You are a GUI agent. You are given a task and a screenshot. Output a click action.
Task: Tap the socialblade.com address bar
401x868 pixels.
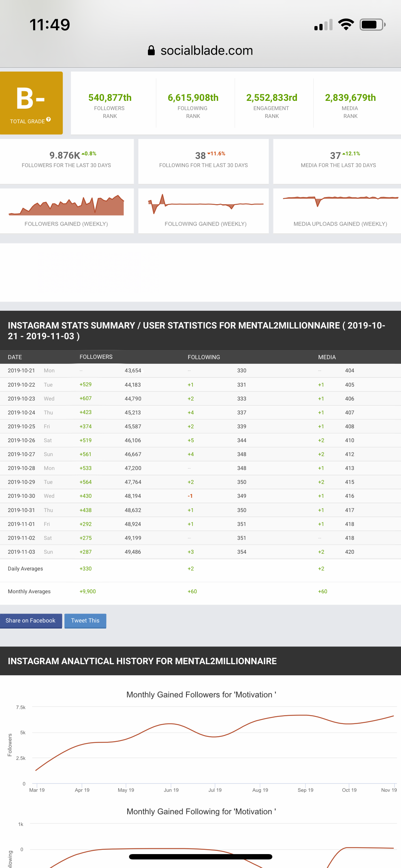(206, 51)
